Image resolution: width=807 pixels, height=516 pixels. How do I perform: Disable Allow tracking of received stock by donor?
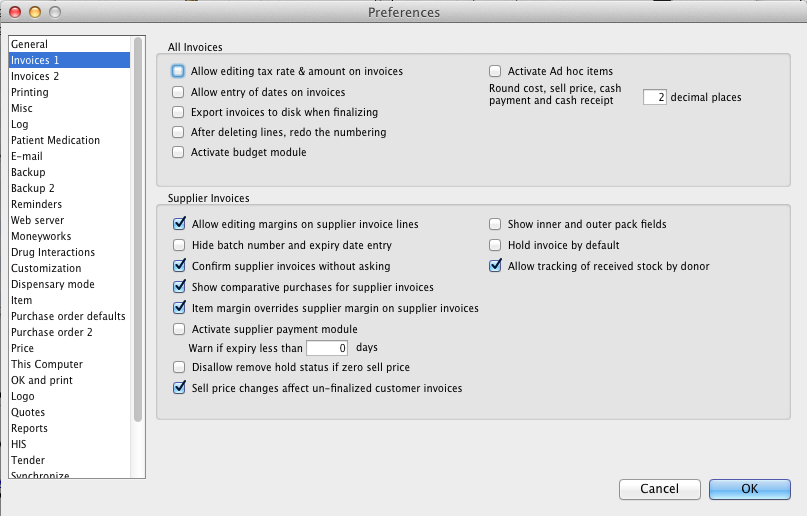[495, 267]
